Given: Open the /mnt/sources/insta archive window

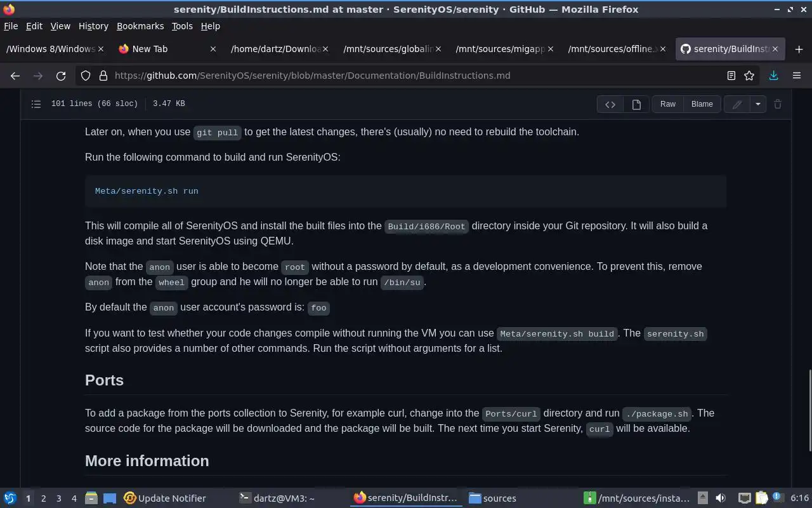Looking at the screenshot, I should (x=636, y=498).
